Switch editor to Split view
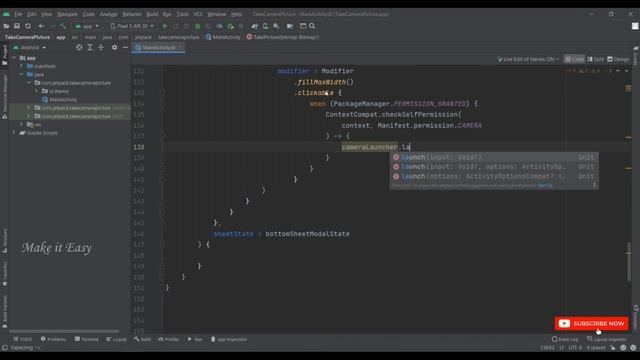 click(x=596, y=59)
